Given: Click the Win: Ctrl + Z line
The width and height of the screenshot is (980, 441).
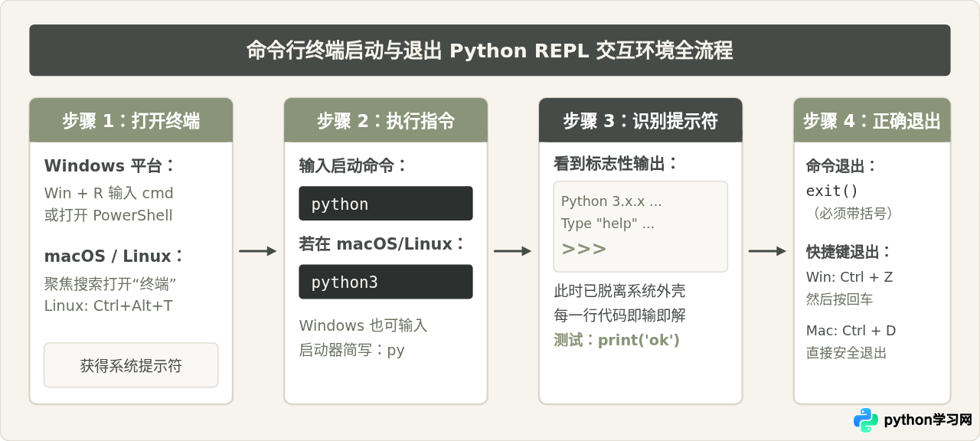Looking at the screenshot, I should pos(850,277).
